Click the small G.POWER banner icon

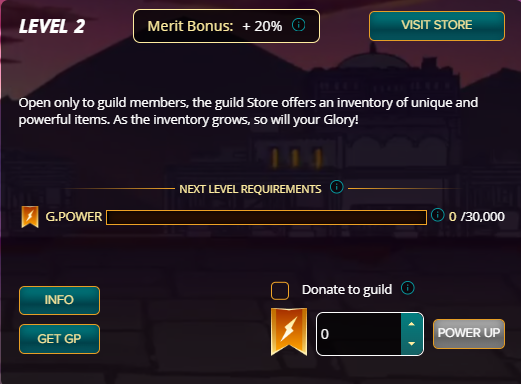point(30,217)
